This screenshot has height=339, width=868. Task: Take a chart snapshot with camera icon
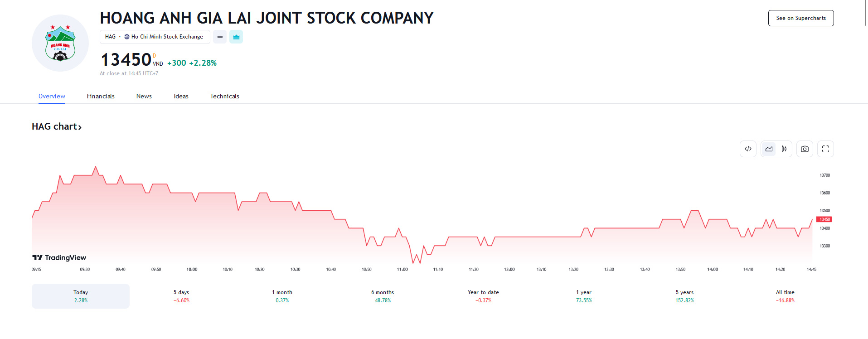click(x=805, y=149)
